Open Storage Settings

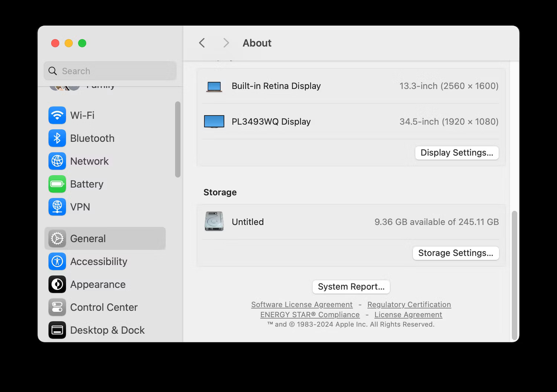[x=456, y=253]
